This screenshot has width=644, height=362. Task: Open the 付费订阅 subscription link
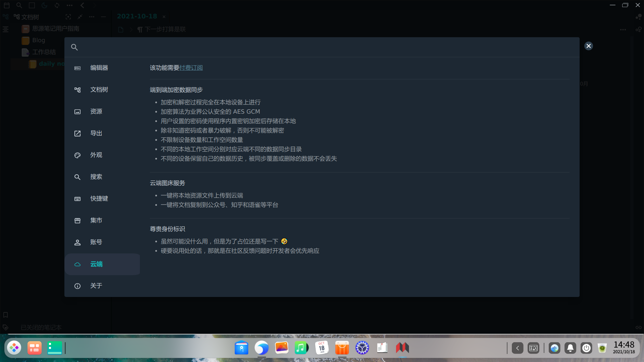(191, 68)
